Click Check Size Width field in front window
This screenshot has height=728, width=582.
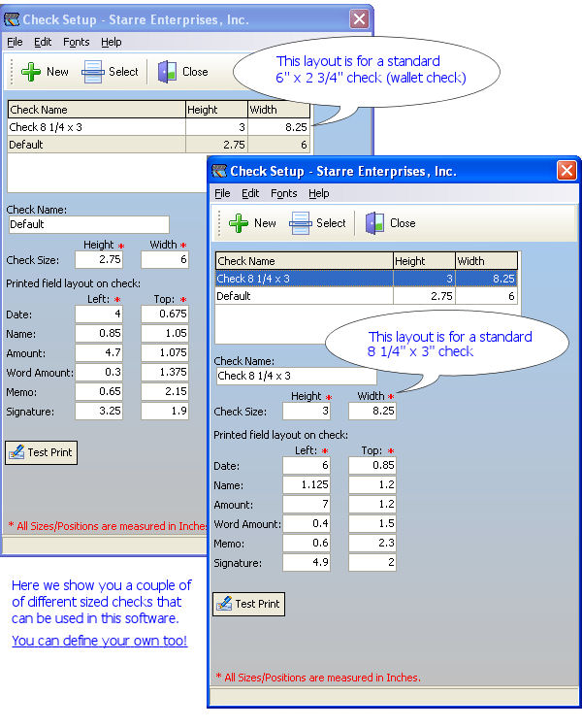(372, 411)
